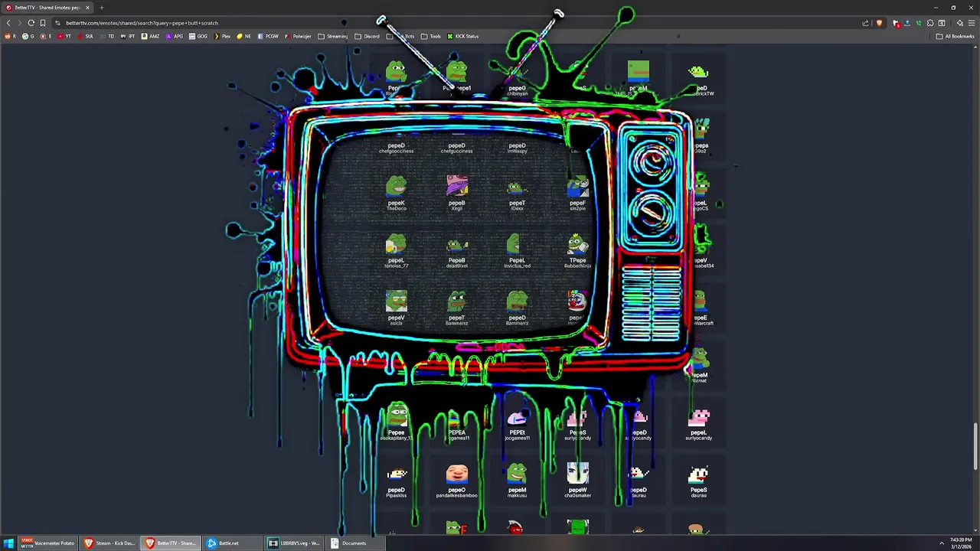
Task: Select the pepeL emote by tortoise_77
Action: coord(396,250)
